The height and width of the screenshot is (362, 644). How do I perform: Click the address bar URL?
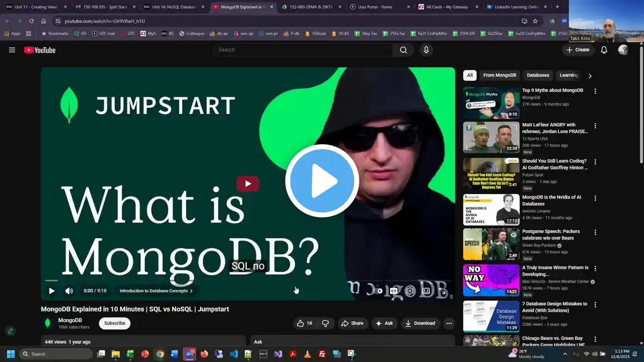coord(105,21)
